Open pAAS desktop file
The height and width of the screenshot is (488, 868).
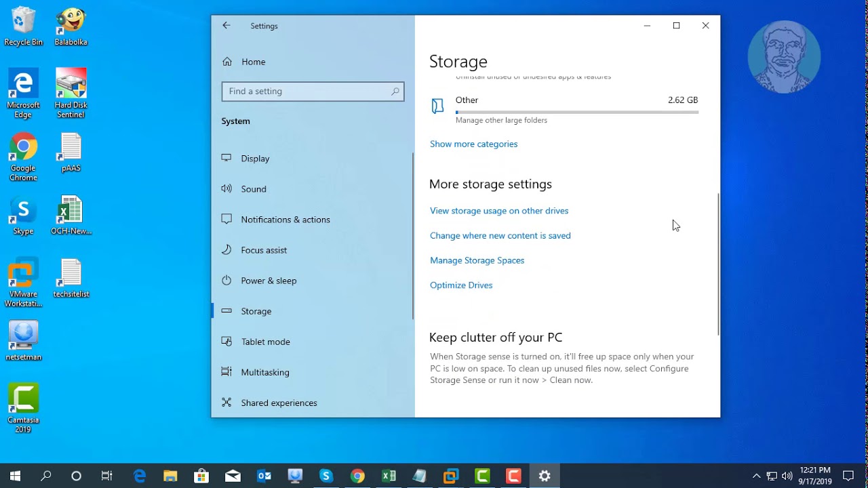[x=71, y=152]
